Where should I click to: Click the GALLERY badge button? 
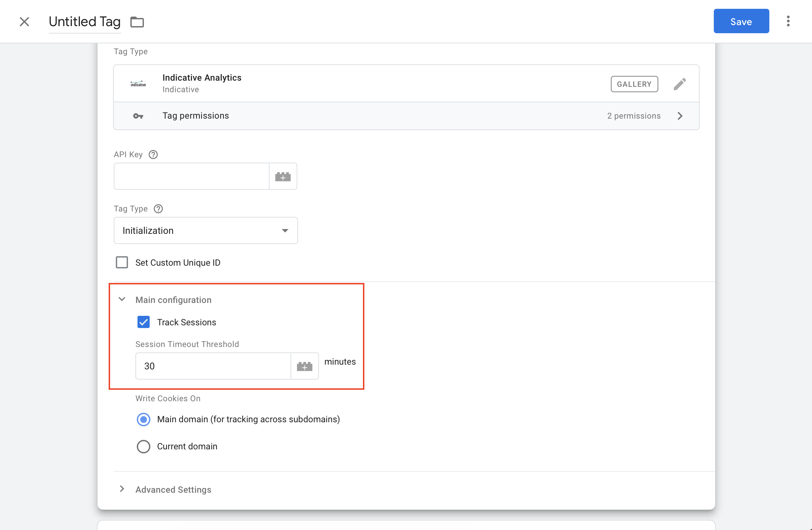coord(634,84)
